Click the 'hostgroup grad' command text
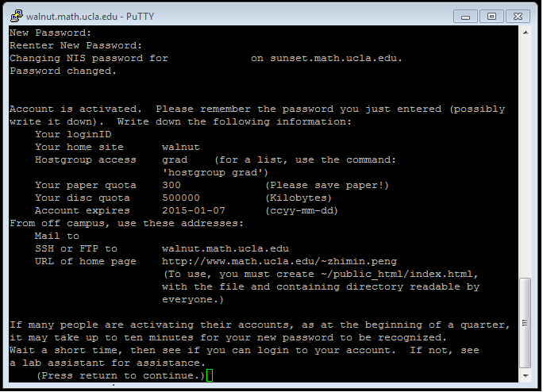 pos(214,172)
